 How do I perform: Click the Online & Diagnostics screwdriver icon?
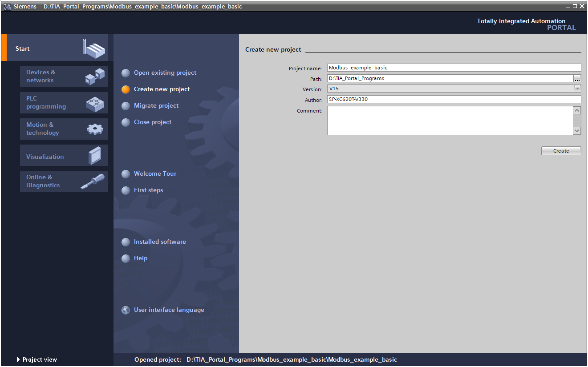[93, 181]
